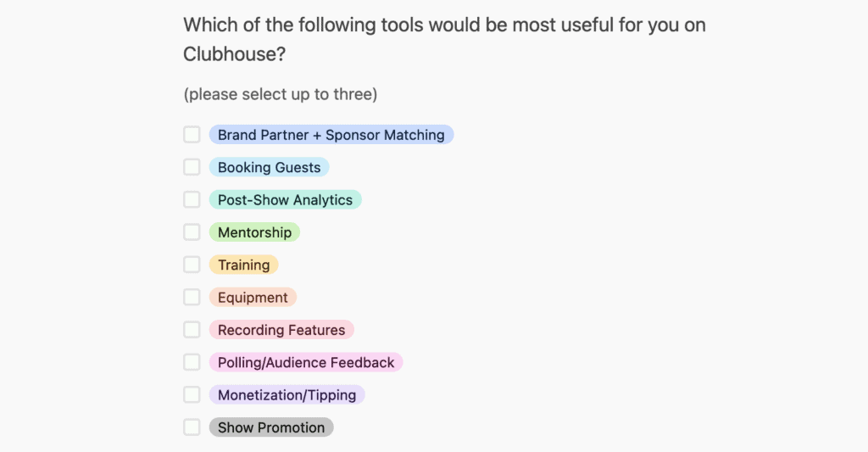
Task: Tick the Booking Guests checkbox
Action: coord(192,167)
